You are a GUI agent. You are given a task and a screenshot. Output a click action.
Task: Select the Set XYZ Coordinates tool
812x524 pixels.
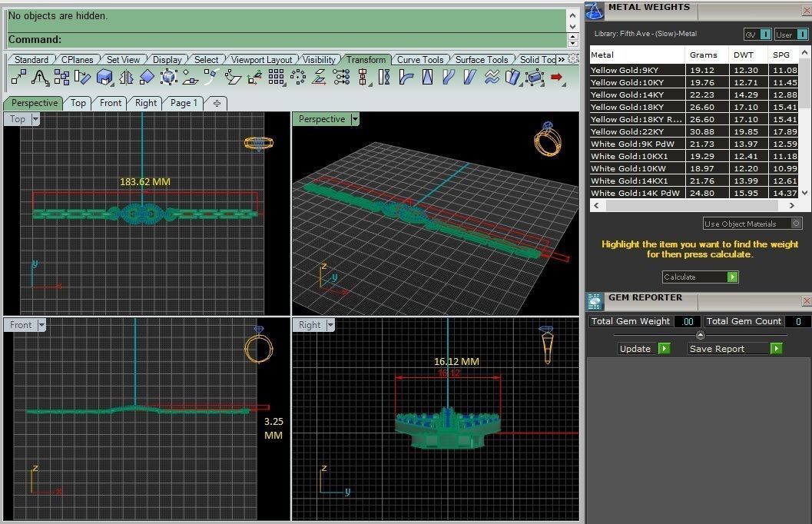coord(341,77)
